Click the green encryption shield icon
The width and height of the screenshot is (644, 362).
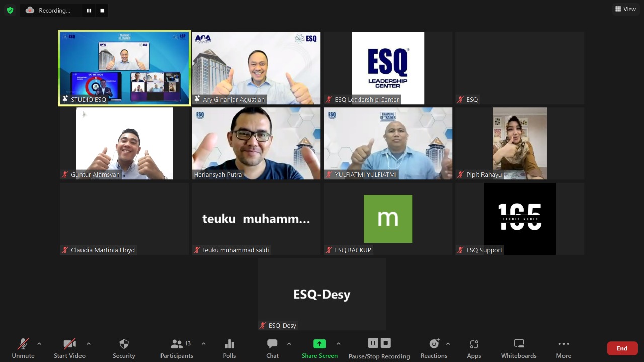tap(10, 10)
